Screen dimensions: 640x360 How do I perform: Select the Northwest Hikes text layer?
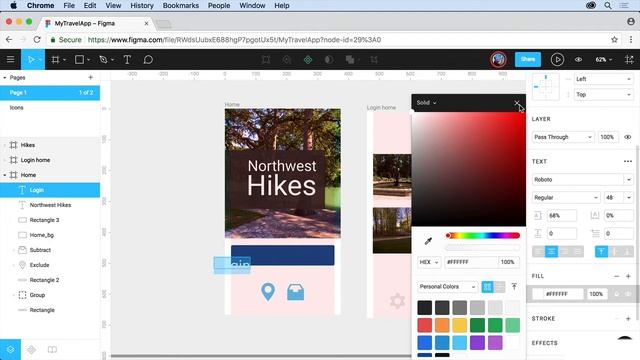[50, 205]
